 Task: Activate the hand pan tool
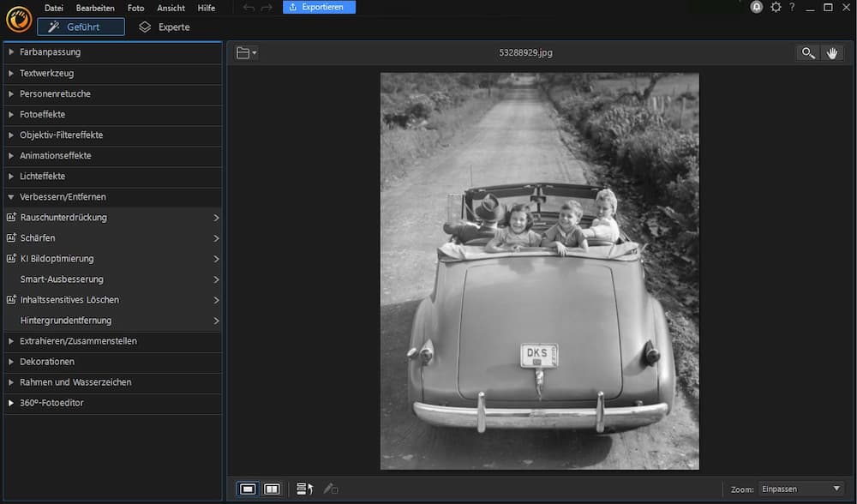point(832,53)
